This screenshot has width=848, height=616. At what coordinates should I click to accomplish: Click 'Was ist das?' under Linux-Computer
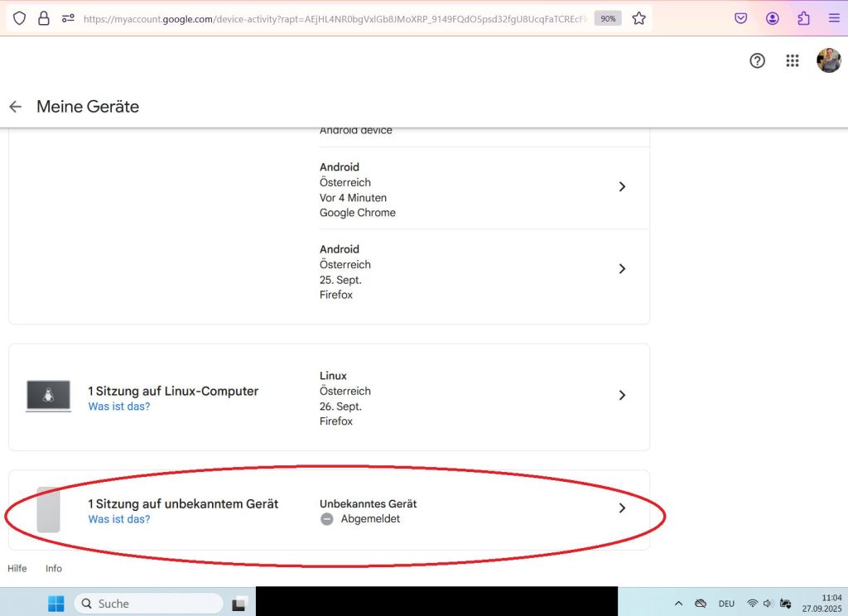pyautogui.click(x=119, y=407)
